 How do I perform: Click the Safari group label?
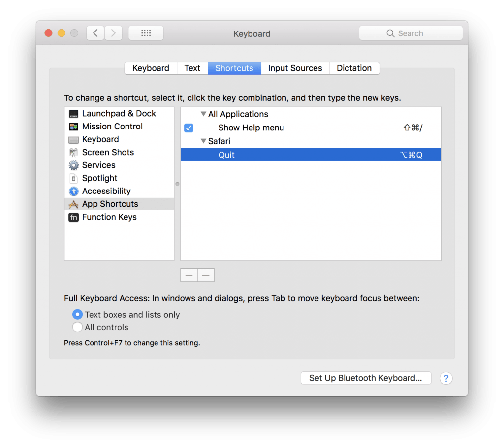point(219,141)
